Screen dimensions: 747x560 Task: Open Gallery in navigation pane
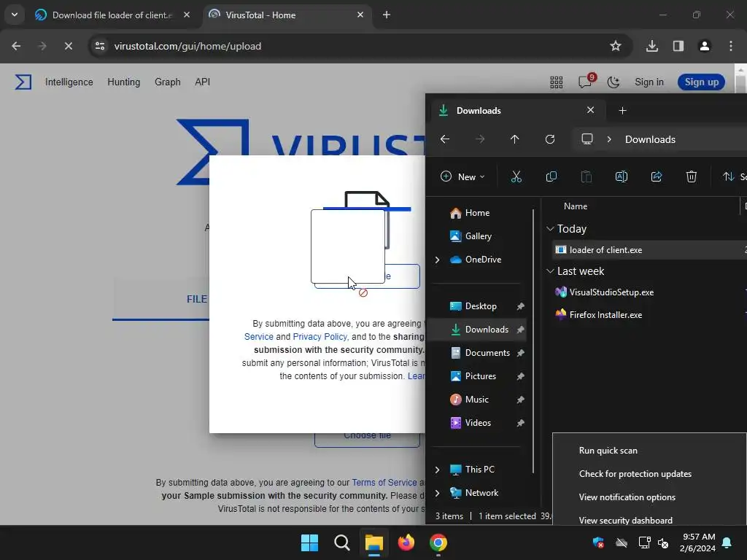coord(479,236)
